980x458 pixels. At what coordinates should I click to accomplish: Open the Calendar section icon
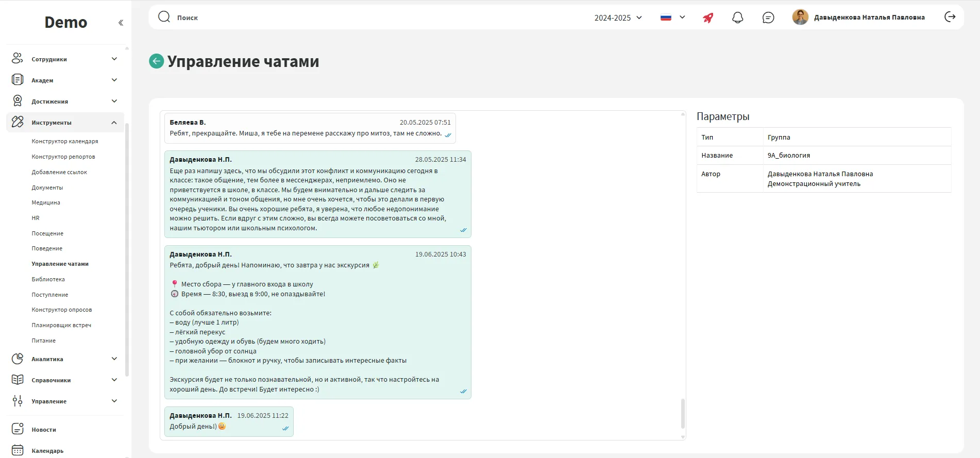click(18, 450)
